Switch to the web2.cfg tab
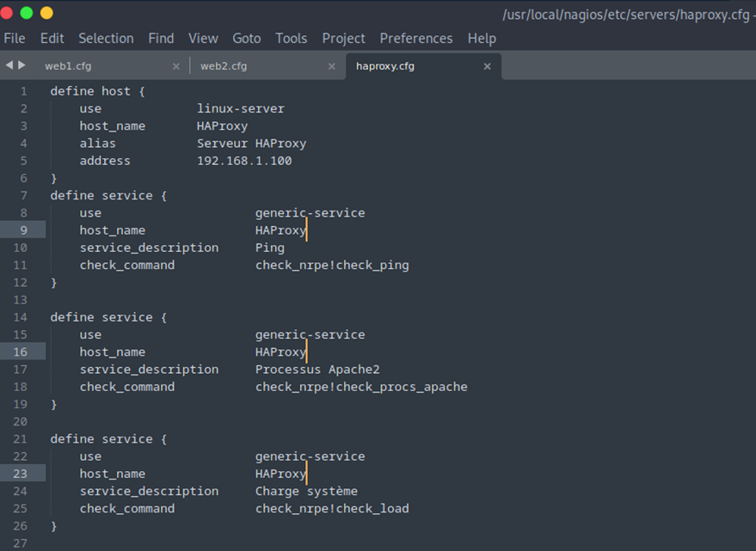756x551 pixels. coord(224,66)
